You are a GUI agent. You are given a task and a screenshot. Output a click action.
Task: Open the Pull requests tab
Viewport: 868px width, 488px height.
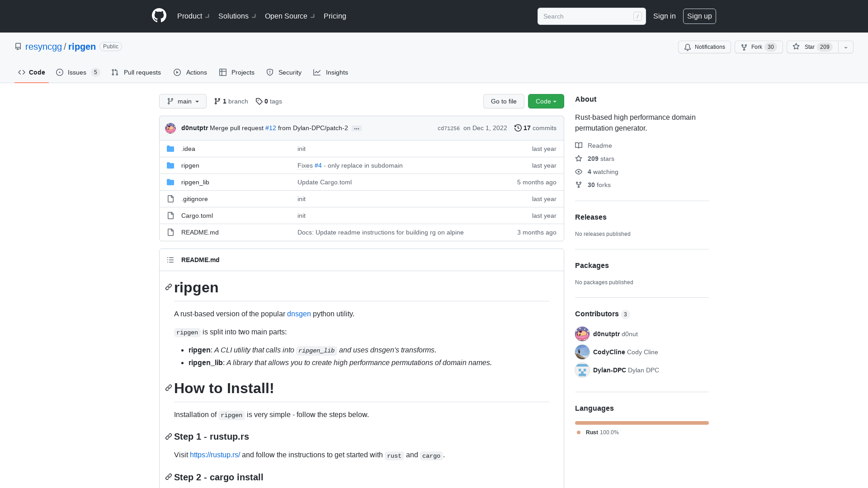tap(136, 72)
